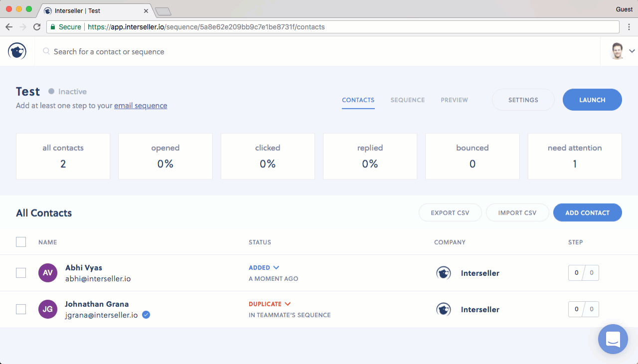Switch to the Preview tab
This screenshot has width=638, height=364.
[x=454, y=100]
